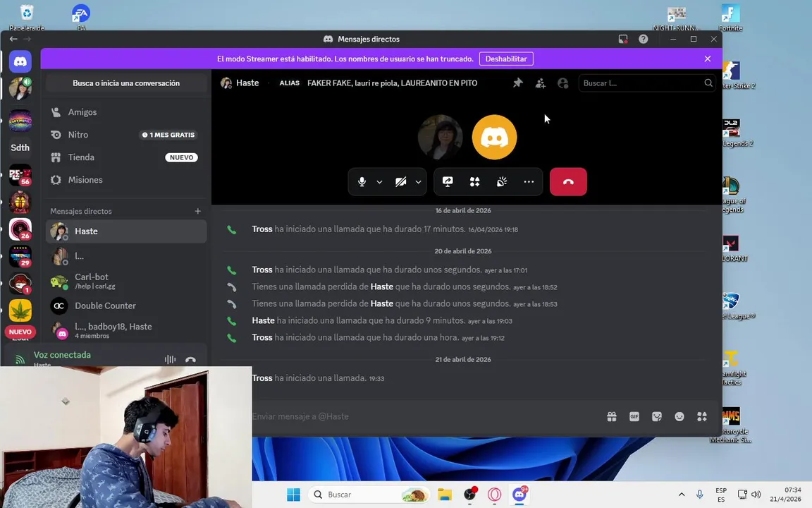Click Tross in 17 minutos call entry
The height and width of the screenshot is (508, 812).
[262, 229]
